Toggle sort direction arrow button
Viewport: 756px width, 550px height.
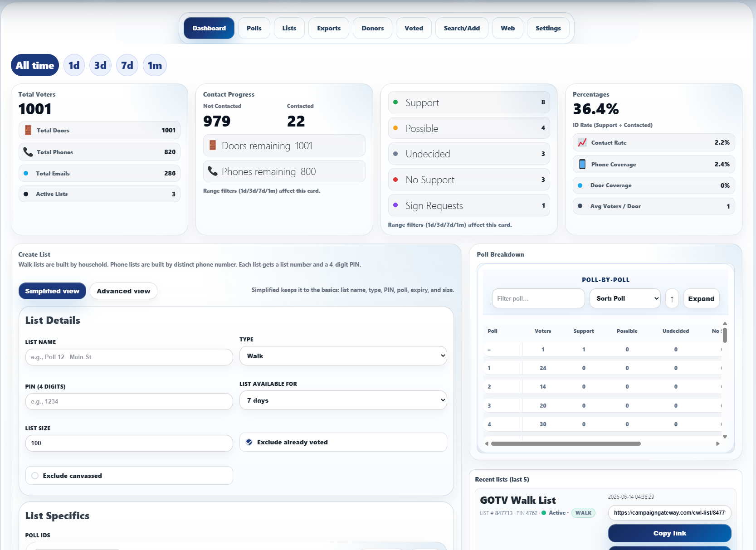(x=672, y=298)
